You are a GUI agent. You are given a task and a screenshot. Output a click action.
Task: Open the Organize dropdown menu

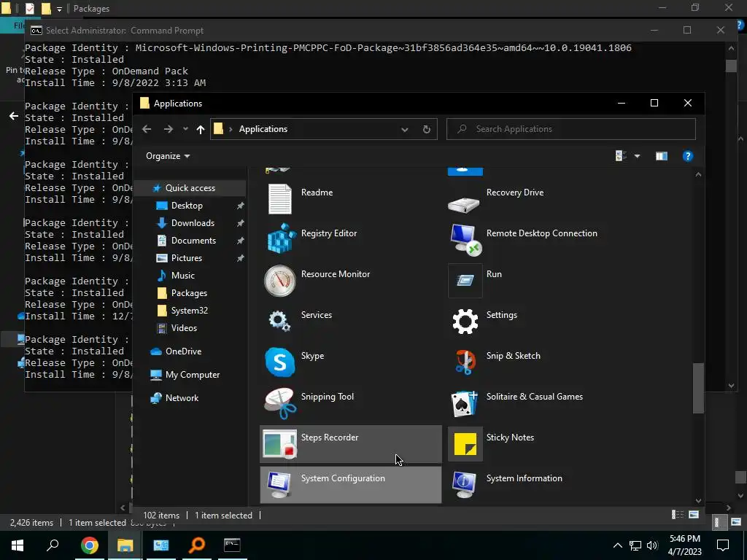coord(168,156)
